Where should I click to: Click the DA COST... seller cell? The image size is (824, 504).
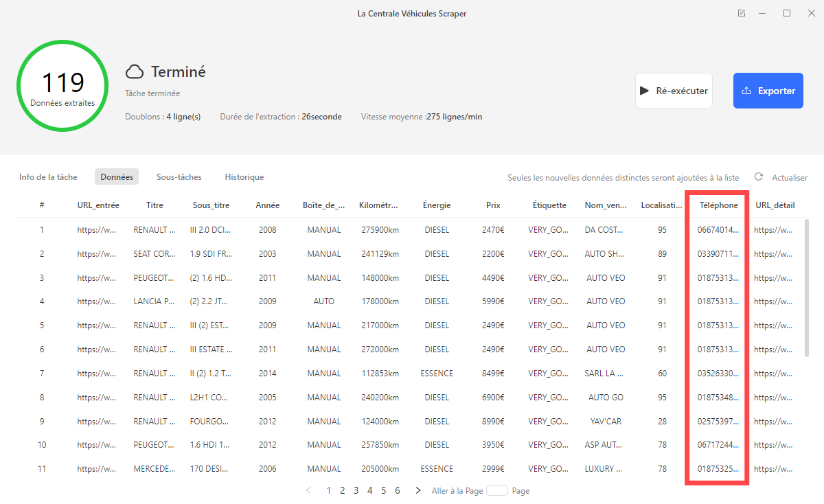[605, 230]
